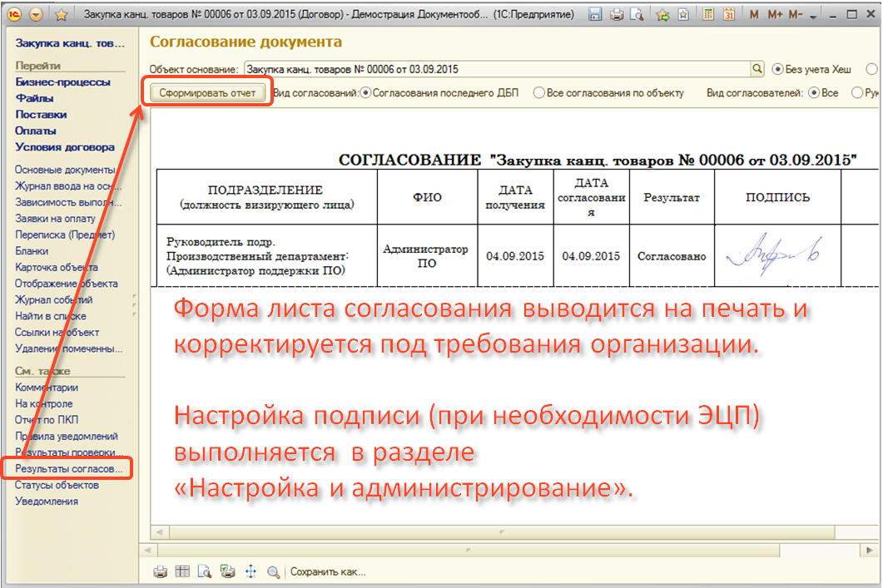Viewport: 883px width, 588px height.
Task: Click 'Сохранить как...' in bottom toolbar
Action: point(328,572)
